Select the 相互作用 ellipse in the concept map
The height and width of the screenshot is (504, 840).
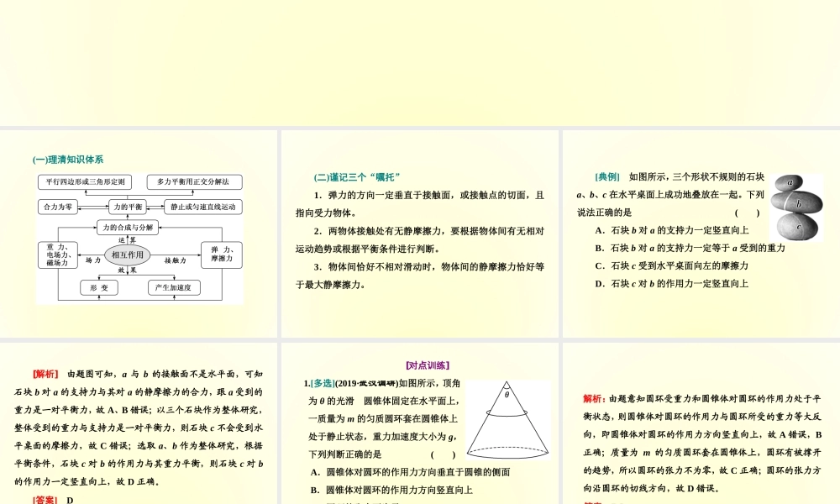coord(128,255)
